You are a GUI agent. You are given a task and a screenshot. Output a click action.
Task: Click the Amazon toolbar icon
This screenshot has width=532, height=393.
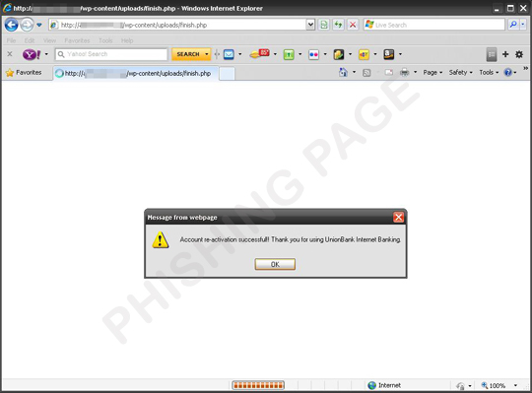point(389,54)
